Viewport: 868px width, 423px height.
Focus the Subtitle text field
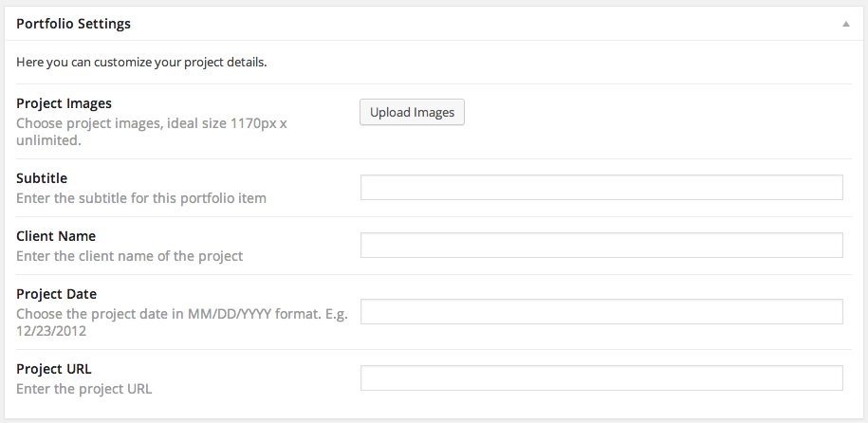(601, 187)
